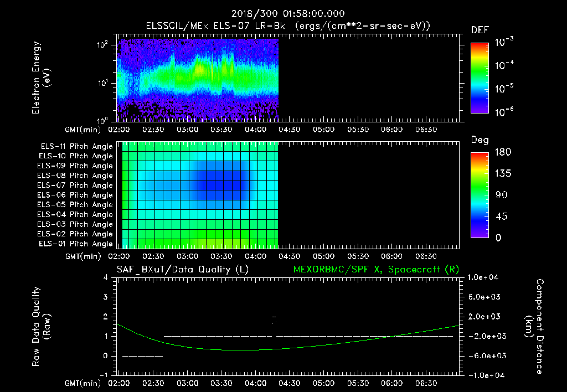Click the Component Distance (km) axis label
The height and width of the screenshot is (392, 567).
coord(534,327)
